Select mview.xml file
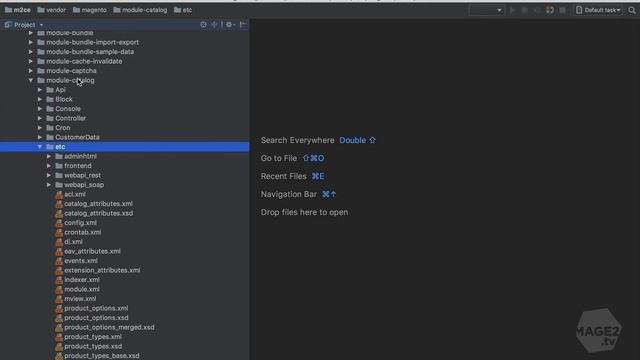 [76, 299]
